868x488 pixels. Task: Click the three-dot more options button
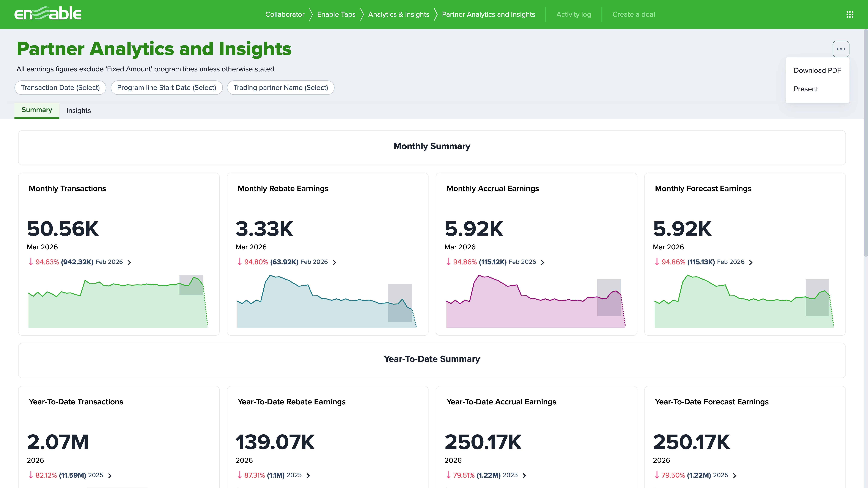pos(841,49)
